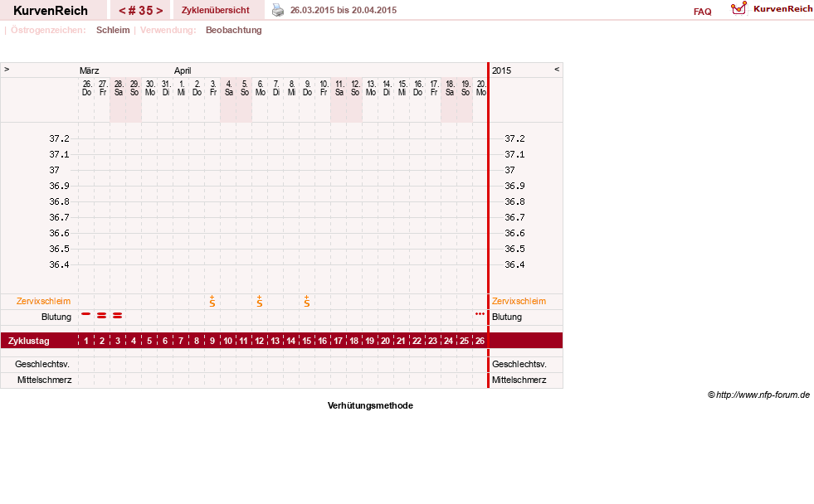Image resolution: width=814 pixels, height=504 pixels.
Task: Click cycle day 20 cell
Action: pyautogui.click(x=385, y=341)
